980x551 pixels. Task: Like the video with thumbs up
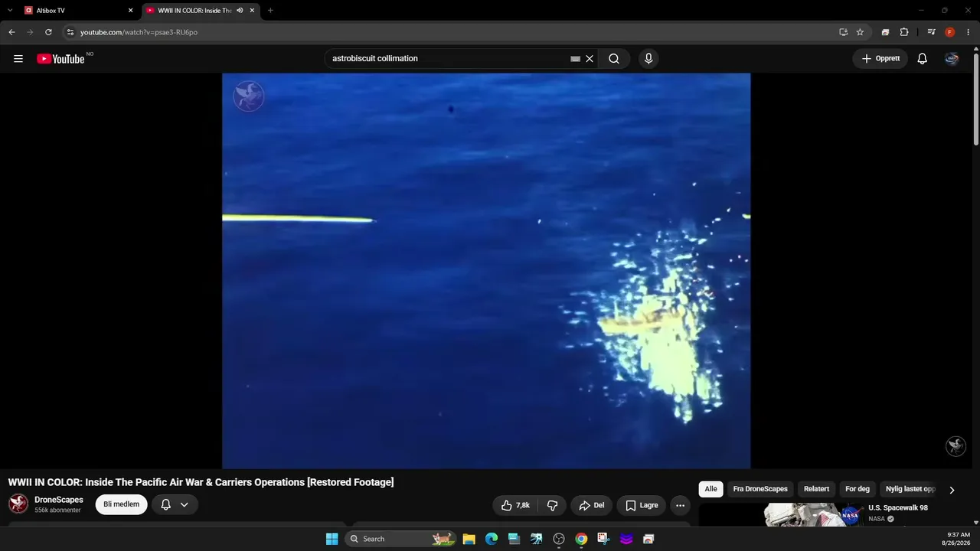[515, 505]
